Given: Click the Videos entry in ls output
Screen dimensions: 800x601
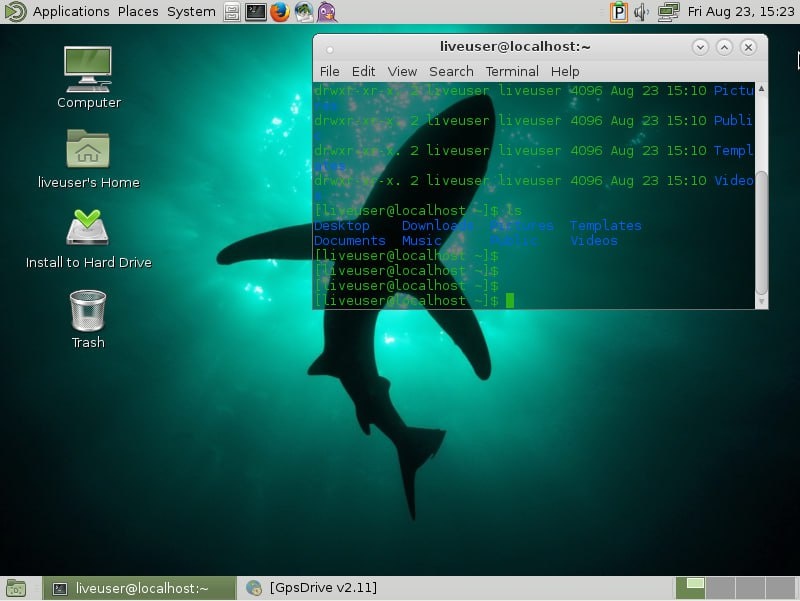Looking at the screenshot, I should point(594,240).
